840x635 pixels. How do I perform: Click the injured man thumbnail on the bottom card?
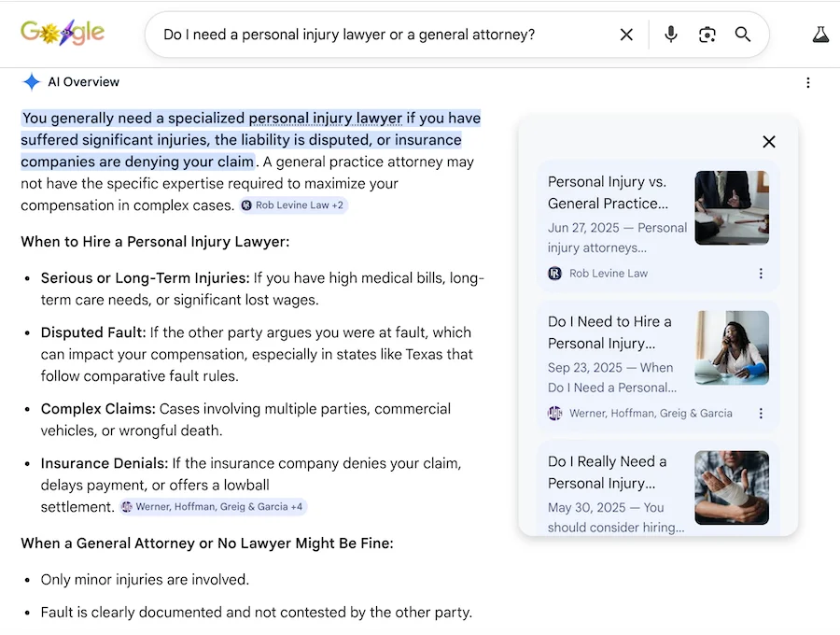[x=732, y=487]
